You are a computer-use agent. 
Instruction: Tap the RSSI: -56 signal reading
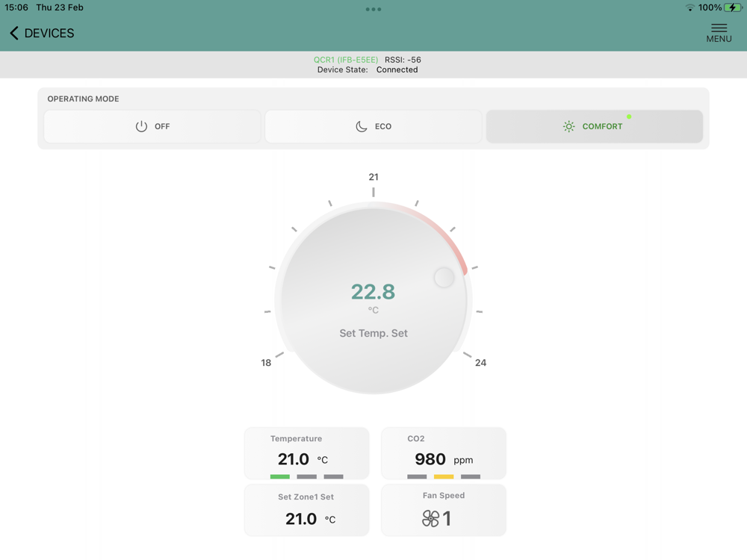click(403, 60)
